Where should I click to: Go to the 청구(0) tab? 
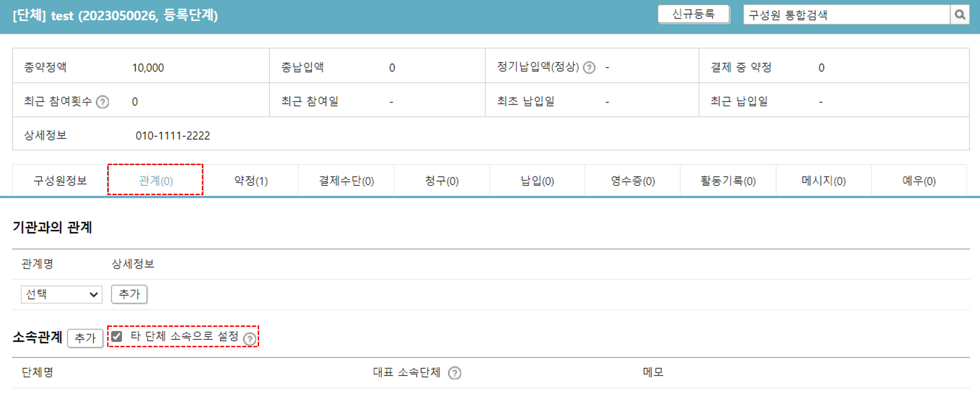tap(442, 181)
